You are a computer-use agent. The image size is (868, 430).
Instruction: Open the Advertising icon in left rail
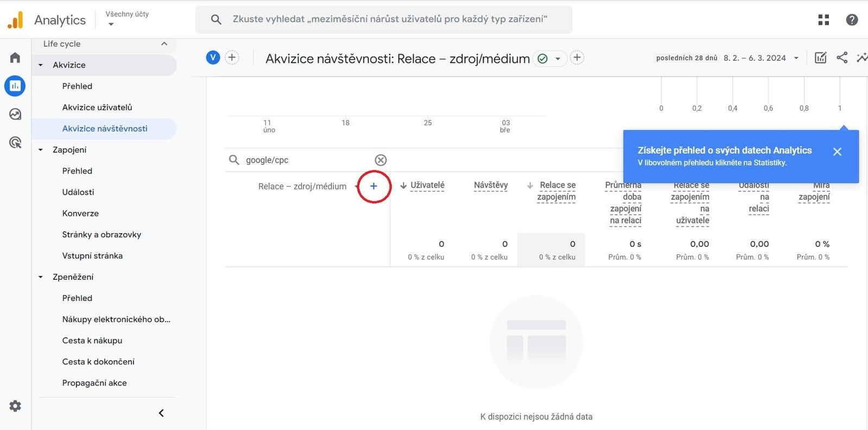(x=15, y=143)
